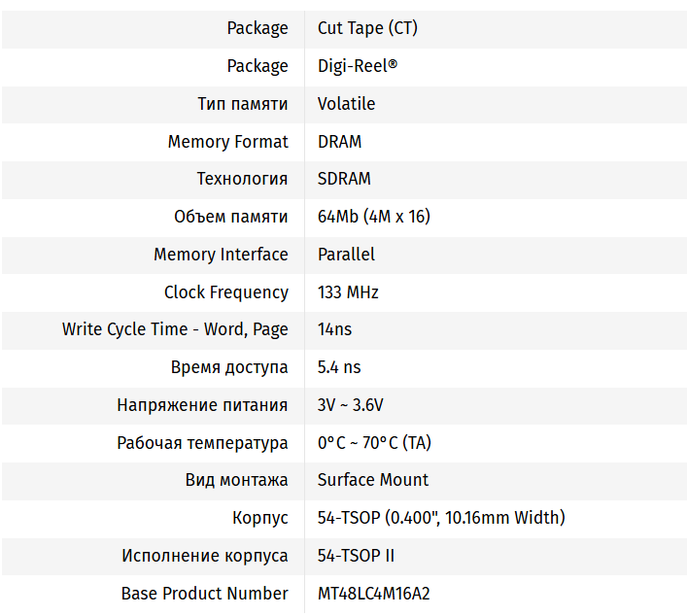The image size is (687, 616).
Task: Click the "54-TSOP II" case value
Action: pyautogui.click(x=356, y=556)
